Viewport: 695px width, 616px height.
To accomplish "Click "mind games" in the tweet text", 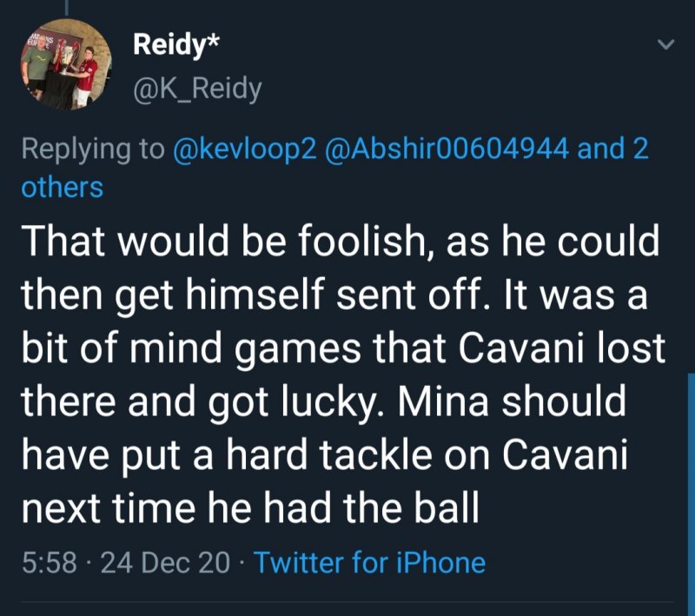I will [233, 348].
